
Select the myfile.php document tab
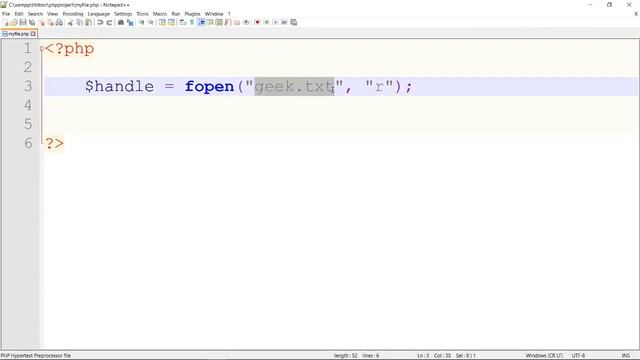pyautogui.click(x=19, y=34)
